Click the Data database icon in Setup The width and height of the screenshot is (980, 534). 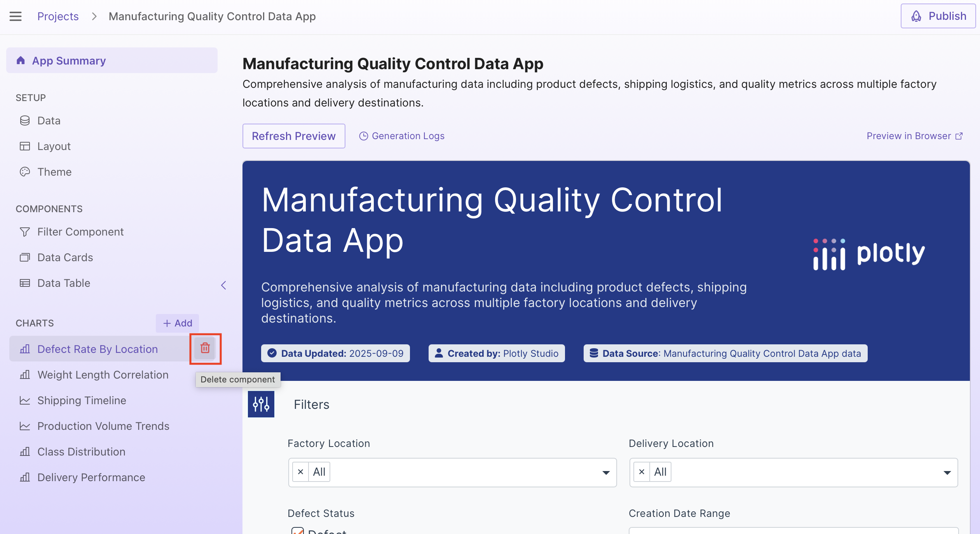click(x=25, y=121)
